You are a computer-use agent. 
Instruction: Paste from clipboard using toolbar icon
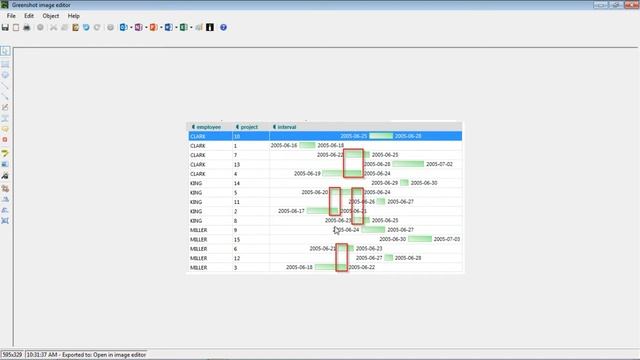tap(76, 27)
